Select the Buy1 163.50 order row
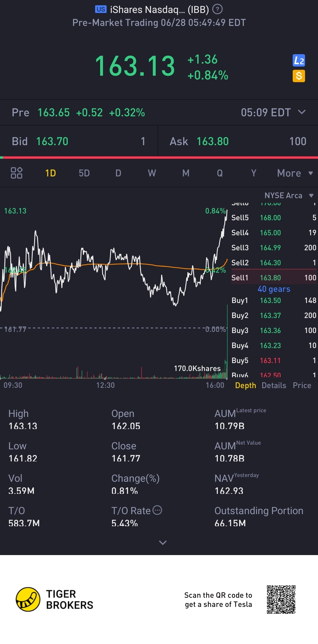318x644 pixels. [x=274, y=300]
